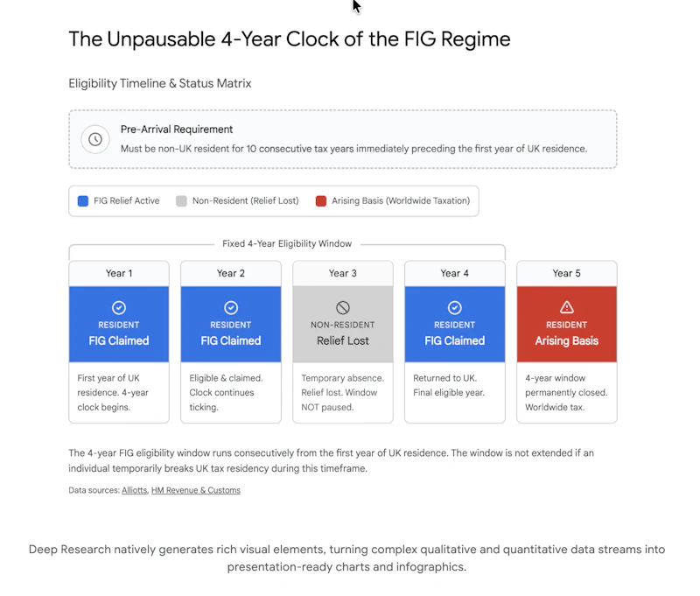Select the Year 3 header
Image resolution: width=700 pixels, height=596 pixels.
click(x=343, y=273)
